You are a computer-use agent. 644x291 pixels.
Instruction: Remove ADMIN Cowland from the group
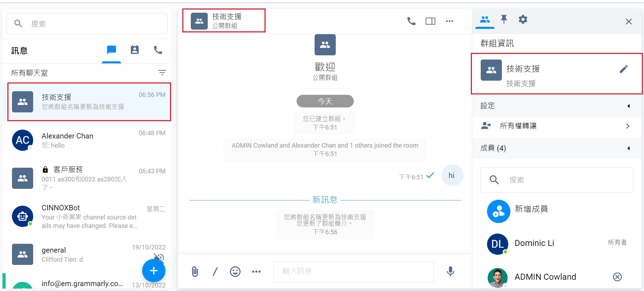coord(617,277)
